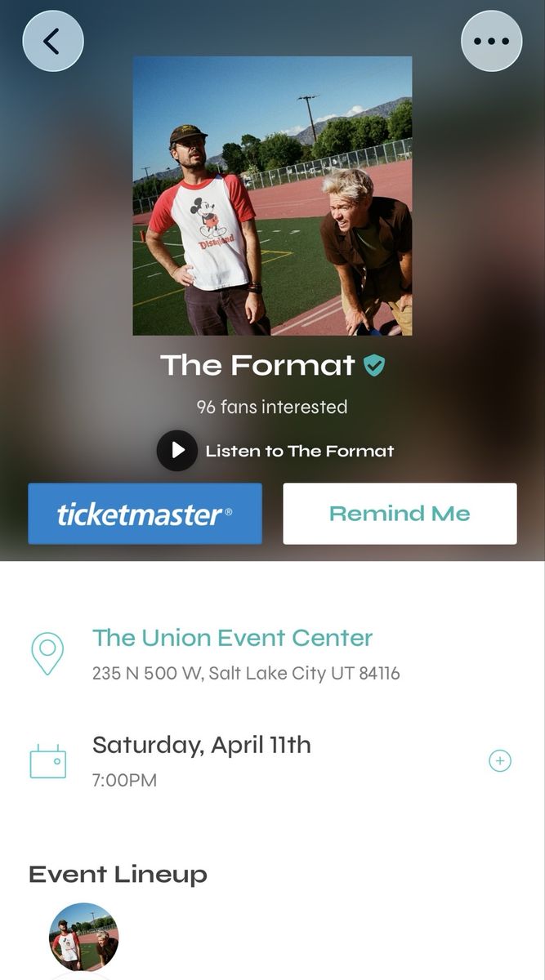Tap the large artist photo at top

point(272,196)
